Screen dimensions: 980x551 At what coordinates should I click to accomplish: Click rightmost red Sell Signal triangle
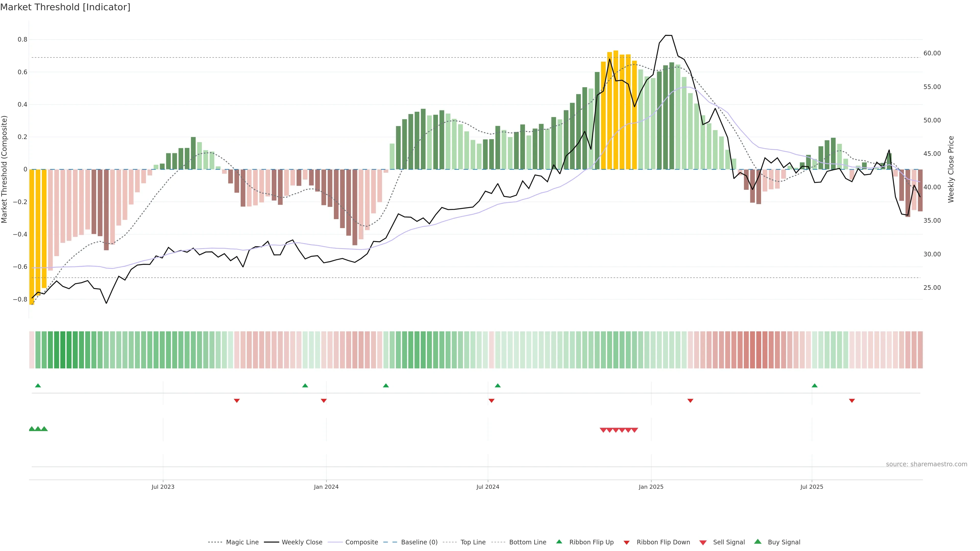tap(634, 430)
